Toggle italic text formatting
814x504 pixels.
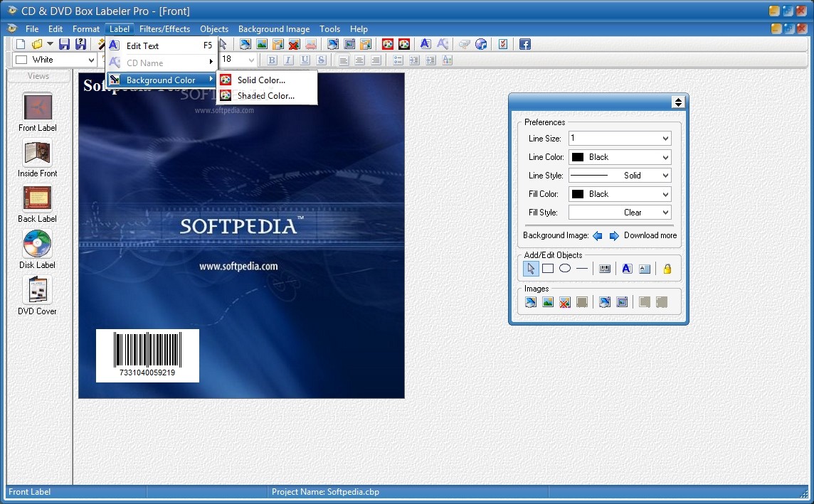288,60
